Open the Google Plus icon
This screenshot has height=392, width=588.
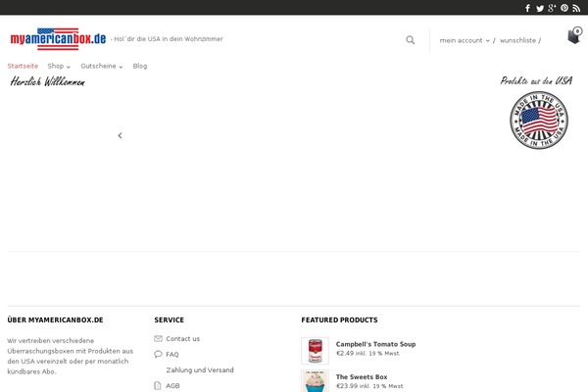(x=552, y=8)
